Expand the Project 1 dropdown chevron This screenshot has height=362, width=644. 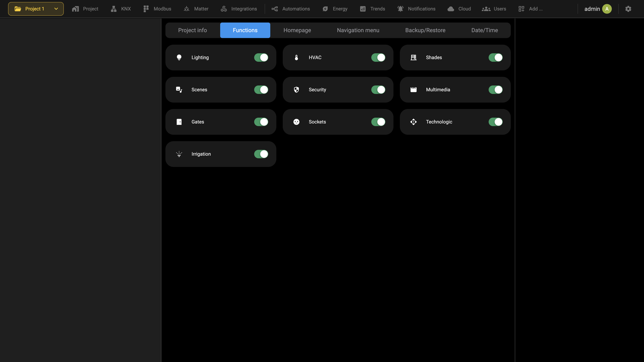pyautogui.click(x=56, y=9)
